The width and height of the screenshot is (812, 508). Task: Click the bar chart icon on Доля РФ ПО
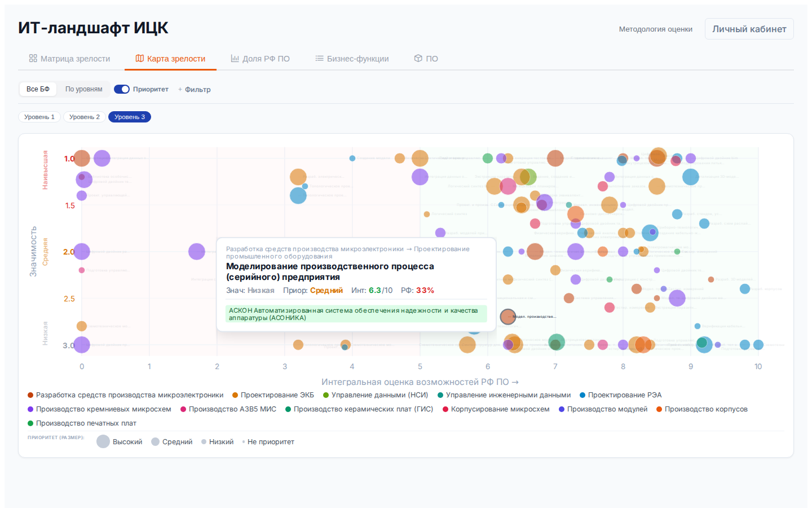pyautogui.click(x=235, y=58)
